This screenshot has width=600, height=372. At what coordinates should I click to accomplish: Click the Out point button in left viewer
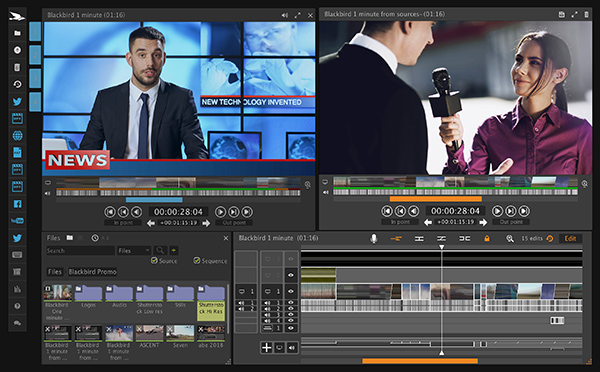(234, 223)
